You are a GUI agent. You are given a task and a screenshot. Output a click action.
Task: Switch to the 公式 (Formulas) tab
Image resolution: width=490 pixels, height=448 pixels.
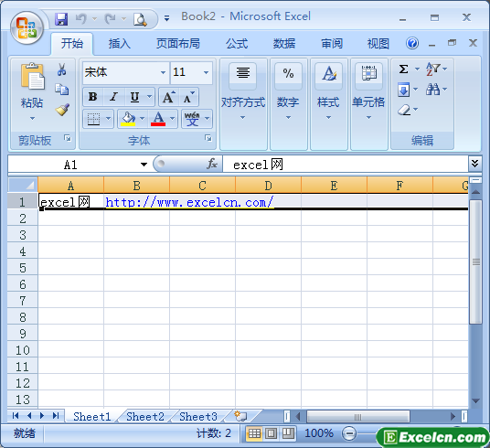pyautogui.click(x=237, y=44)
